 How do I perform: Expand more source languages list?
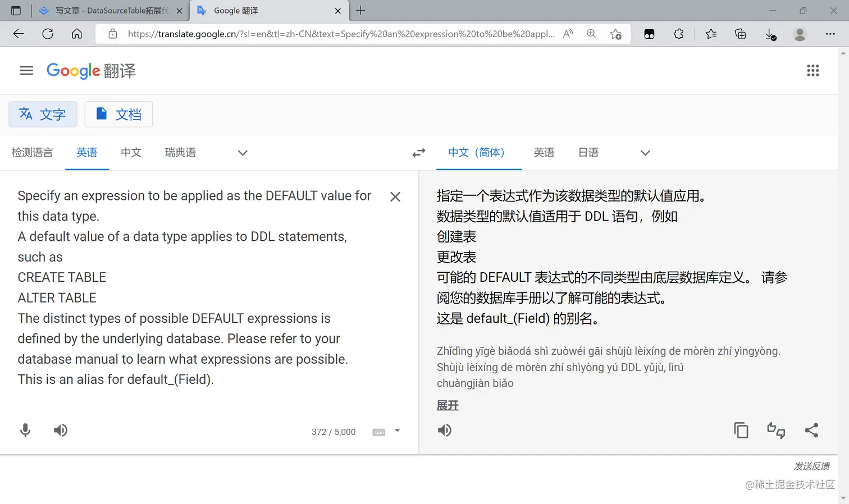click(243, 153)
